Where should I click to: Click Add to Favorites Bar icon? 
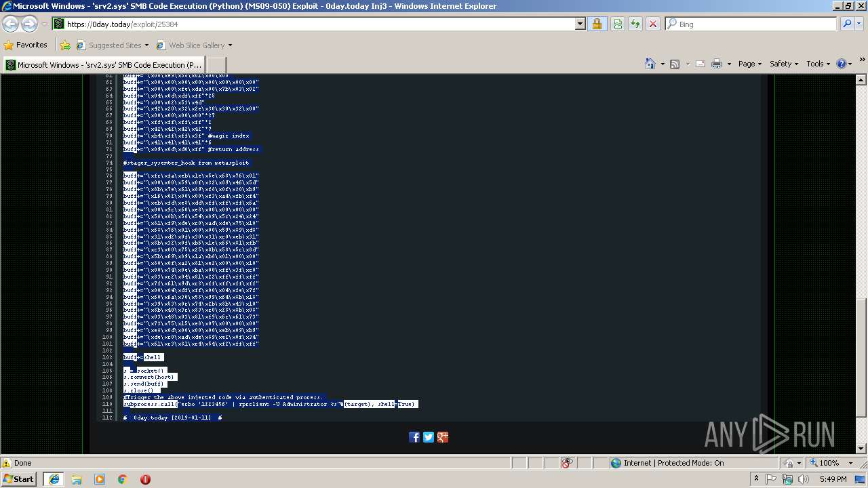65,45
